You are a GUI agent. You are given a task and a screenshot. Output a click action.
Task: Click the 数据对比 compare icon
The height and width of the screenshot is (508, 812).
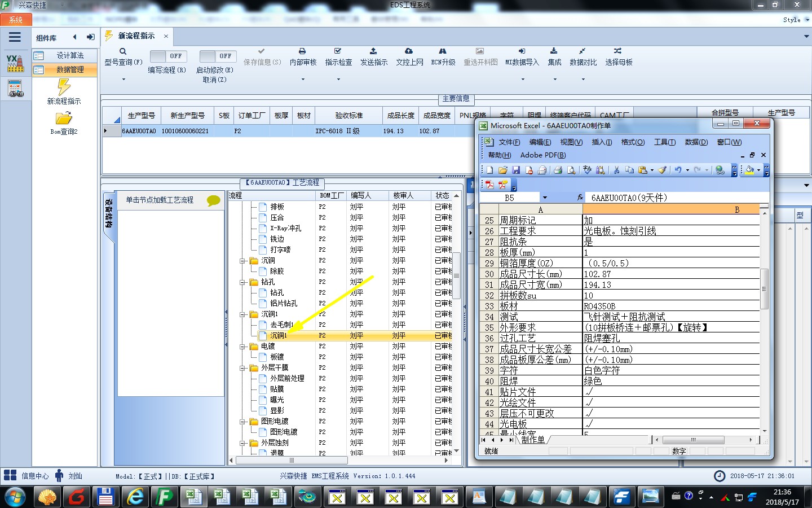point(582,51)
